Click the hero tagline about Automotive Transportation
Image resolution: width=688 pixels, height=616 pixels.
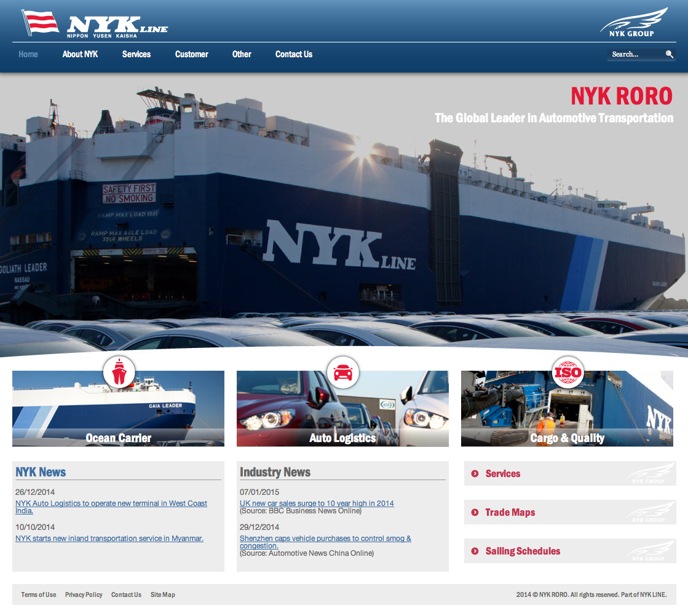click(554, 118)
